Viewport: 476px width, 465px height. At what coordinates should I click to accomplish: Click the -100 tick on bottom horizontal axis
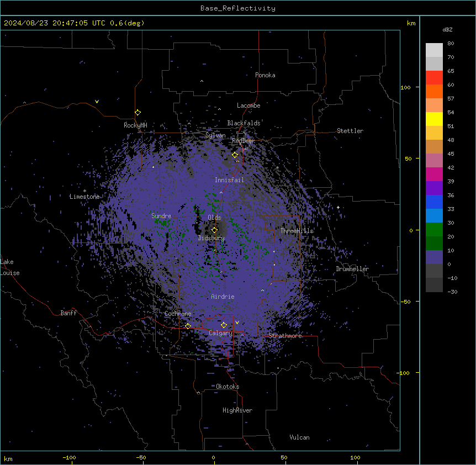coord(69,457)
